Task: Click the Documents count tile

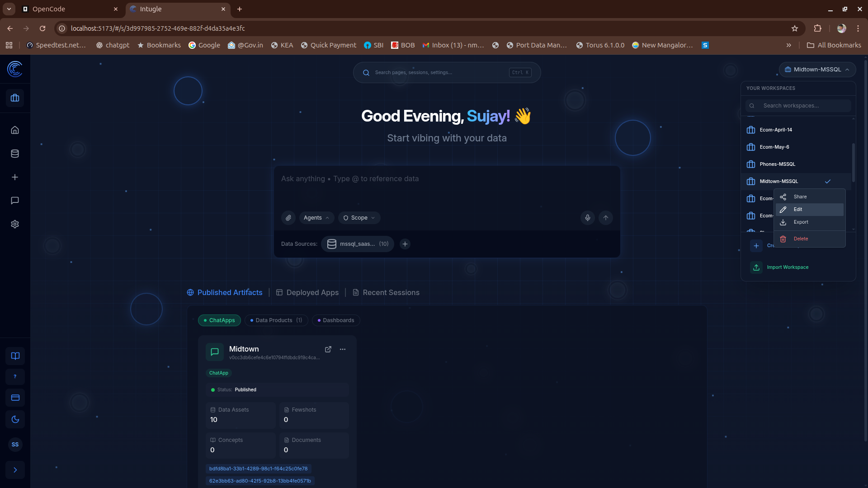Action: [x=314, y=446]
